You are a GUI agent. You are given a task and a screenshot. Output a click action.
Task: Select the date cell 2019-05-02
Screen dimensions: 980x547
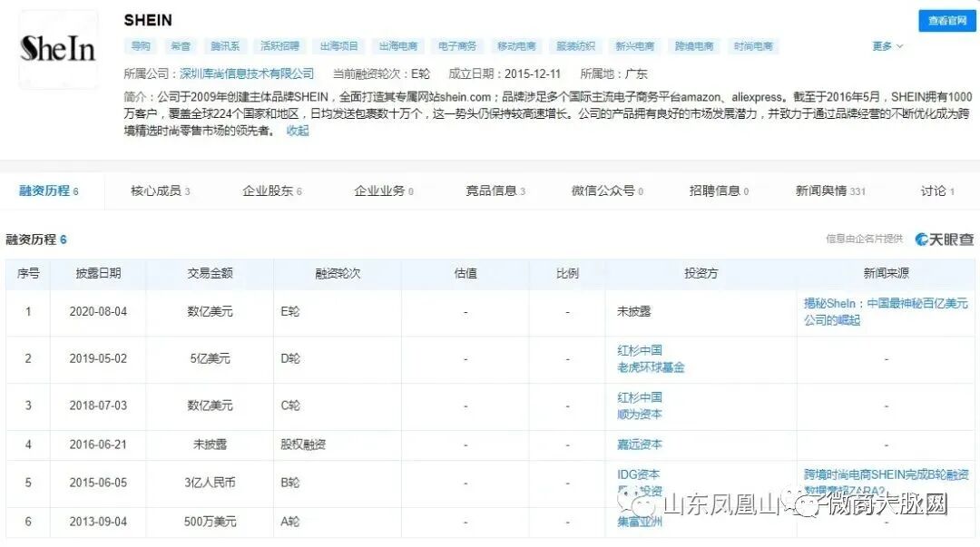point(98,358)
